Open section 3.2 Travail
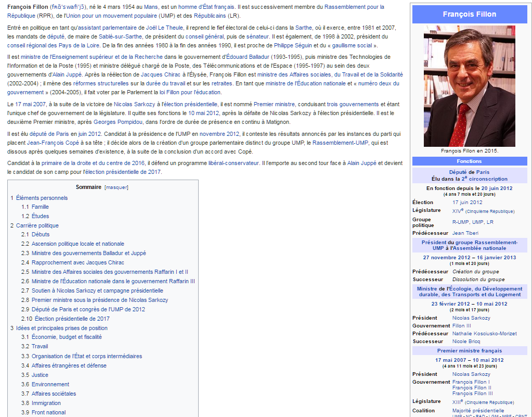 pos(40,346)
